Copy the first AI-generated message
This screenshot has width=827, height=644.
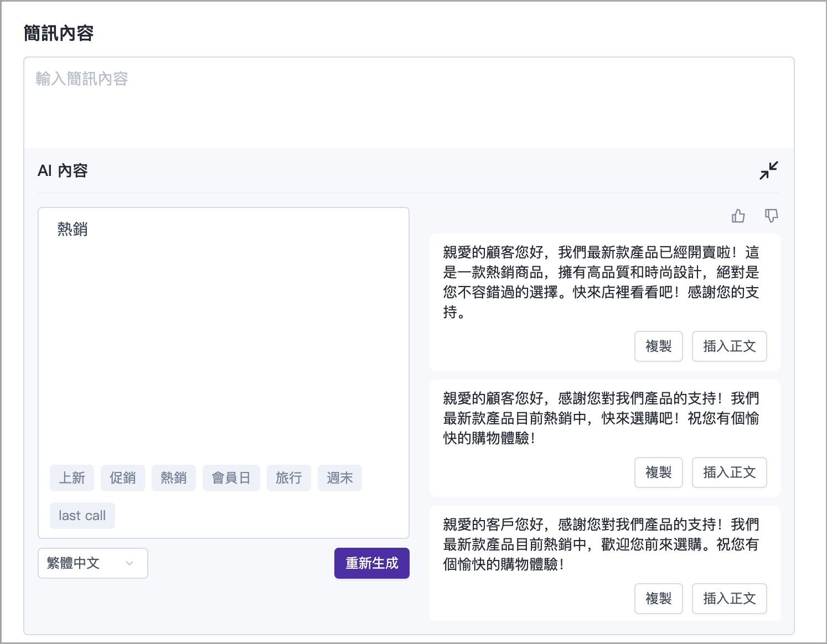(x=658, y=346)
